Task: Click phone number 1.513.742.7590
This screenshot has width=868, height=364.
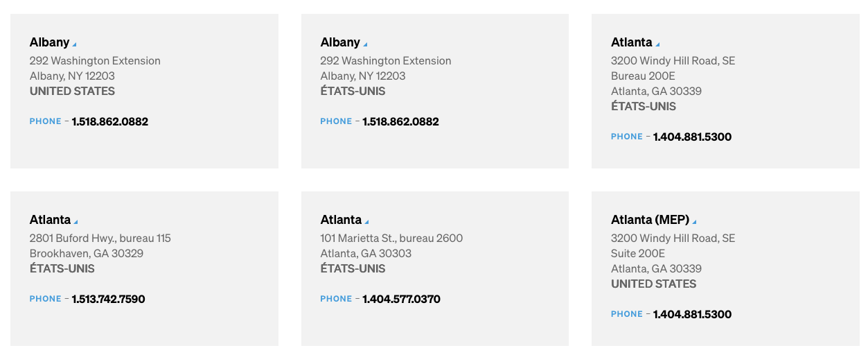Action: click(108, 299)
